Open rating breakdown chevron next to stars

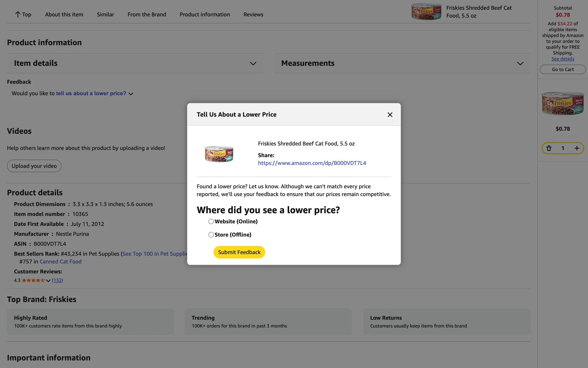pyautogui.click(x=48, y=281)
